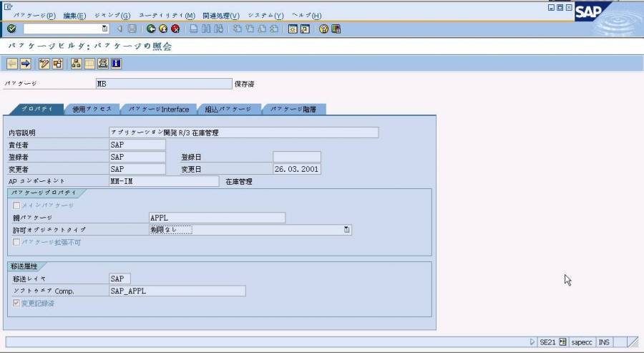Click the green Back arrow icon
644x353 pixels.
pos(151,29)
